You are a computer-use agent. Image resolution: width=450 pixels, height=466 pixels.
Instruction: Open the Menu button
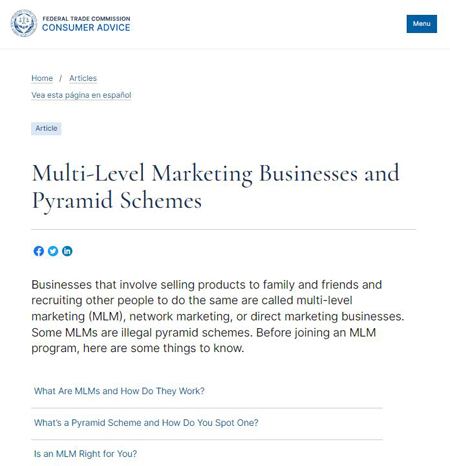[x=422, y=24]
